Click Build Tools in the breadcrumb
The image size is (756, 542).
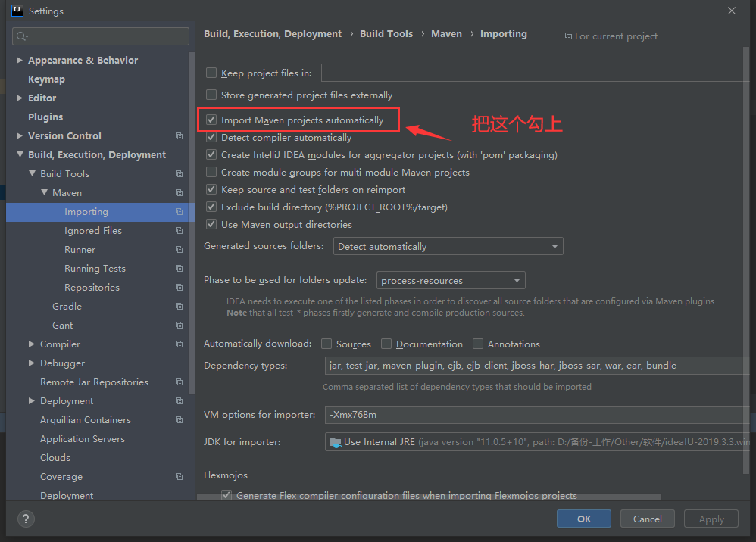click(386, 34)
